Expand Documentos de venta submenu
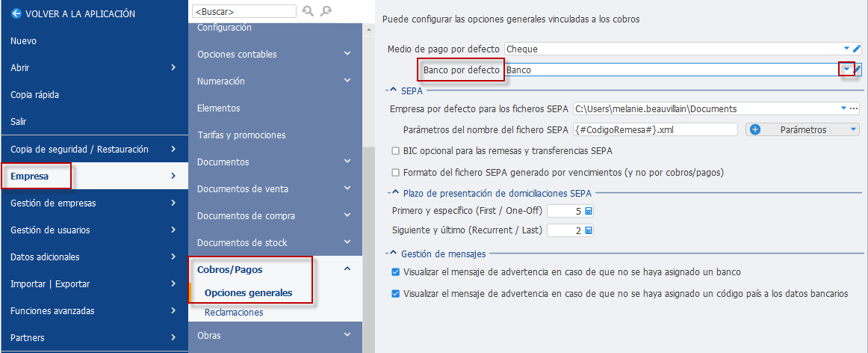The width and height of the screenshot is (868, 353). (347, 188)
